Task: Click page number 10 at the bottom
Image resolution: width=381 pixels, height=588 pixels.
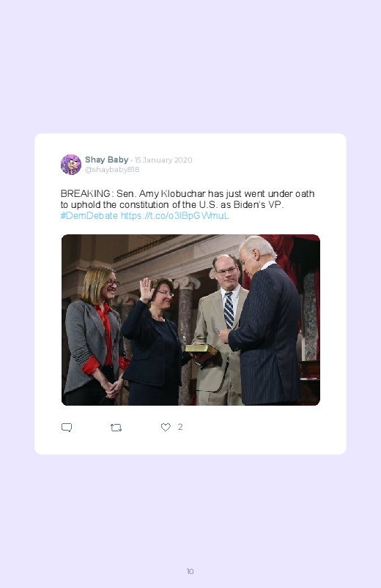Action: pos(190,571)
